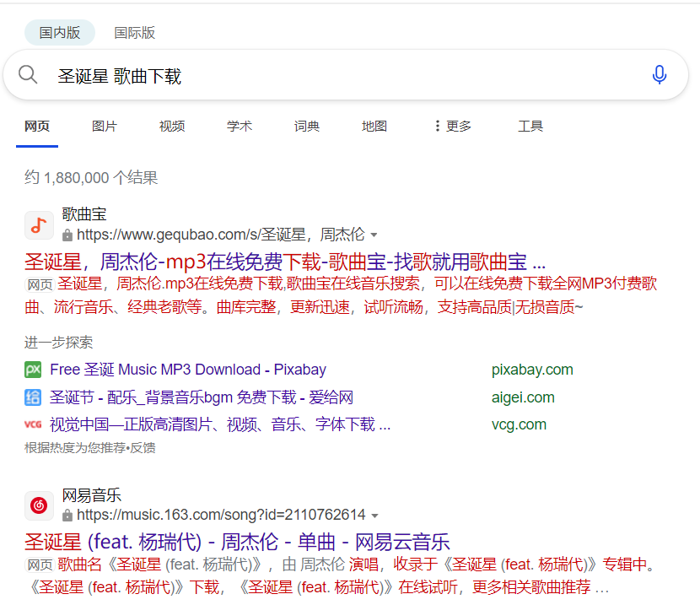Click the 进一步探索 heading
This screenshot has width=700, height=605.
[x=58, y=343]
